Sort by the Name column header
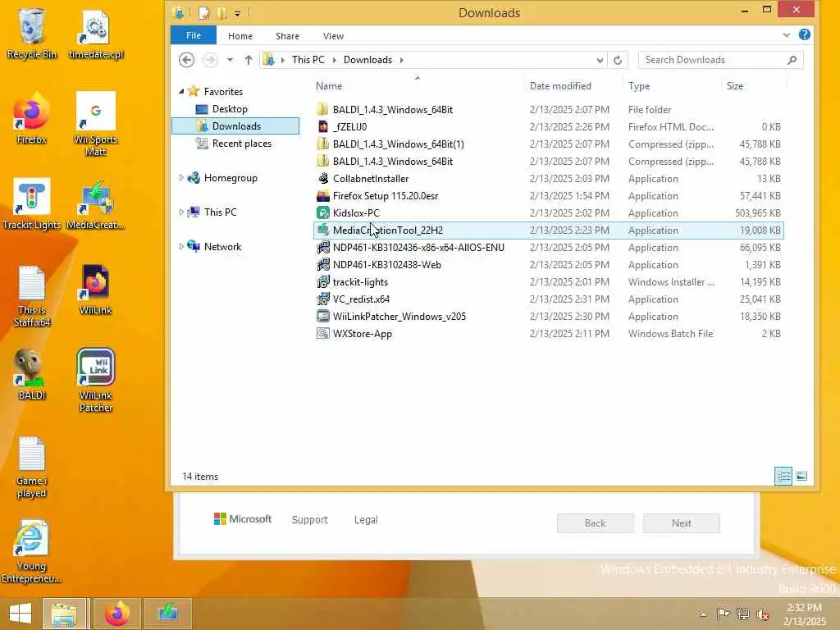 [418, 85]
